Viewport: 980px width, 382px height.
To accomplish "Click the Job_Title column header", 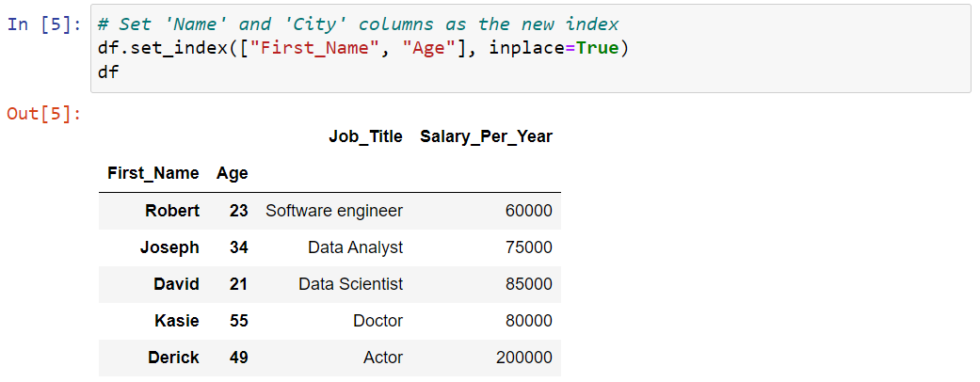I will 365,136.
